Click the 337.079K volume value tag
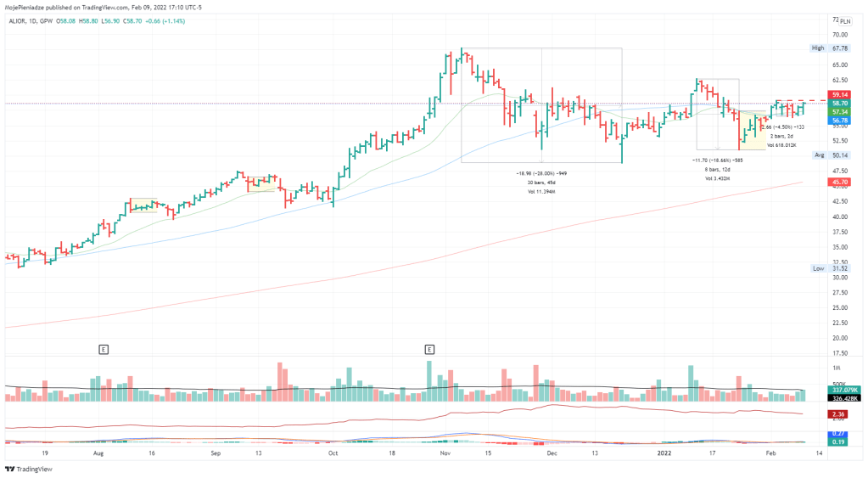 (x=842, y=391)
